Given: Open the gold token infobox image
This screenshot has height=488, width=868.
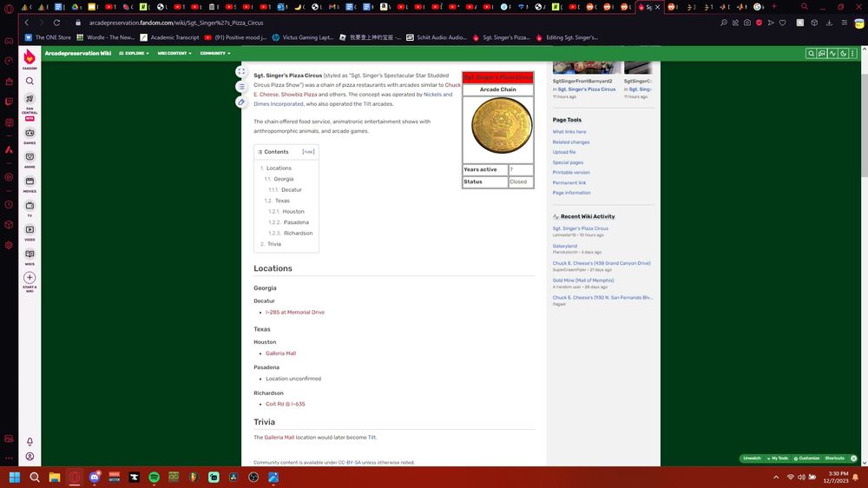Looking at the screenshot, I should (x=502, y=126).
